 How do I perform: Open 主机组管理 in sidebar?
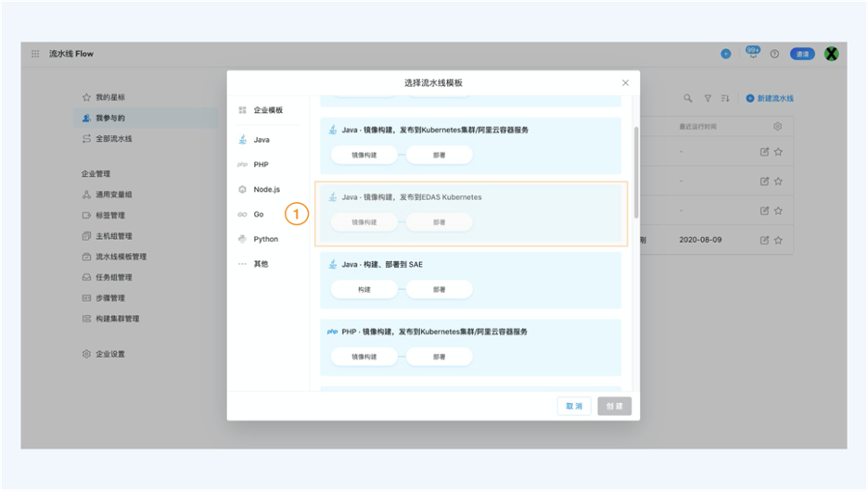[x=113, y=236]
